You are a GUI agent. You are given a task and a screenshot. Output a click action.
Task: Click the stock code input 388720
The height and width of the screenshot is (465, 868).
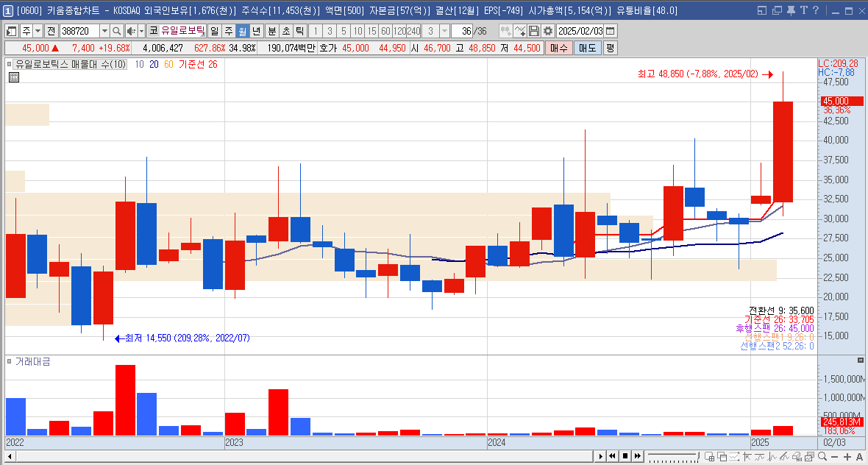[x=79, y=31]
